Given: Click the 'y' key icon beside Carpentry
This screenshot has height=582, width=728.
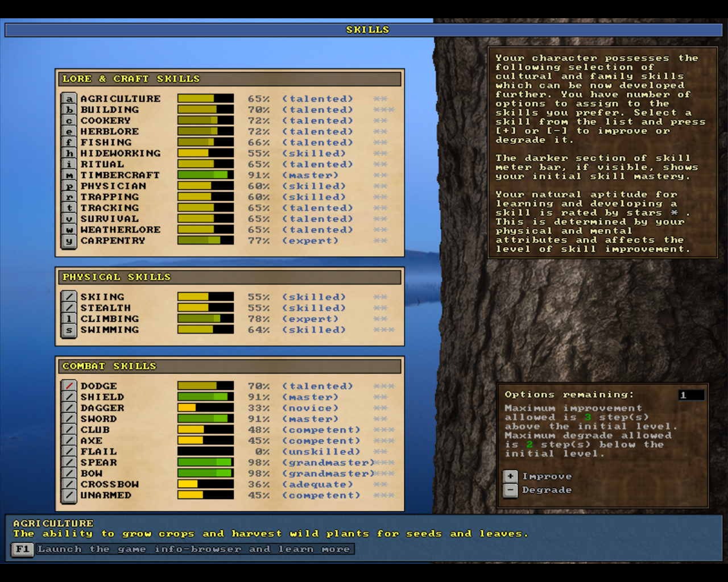Looking at the screenshot, I should tap(69, 241).
